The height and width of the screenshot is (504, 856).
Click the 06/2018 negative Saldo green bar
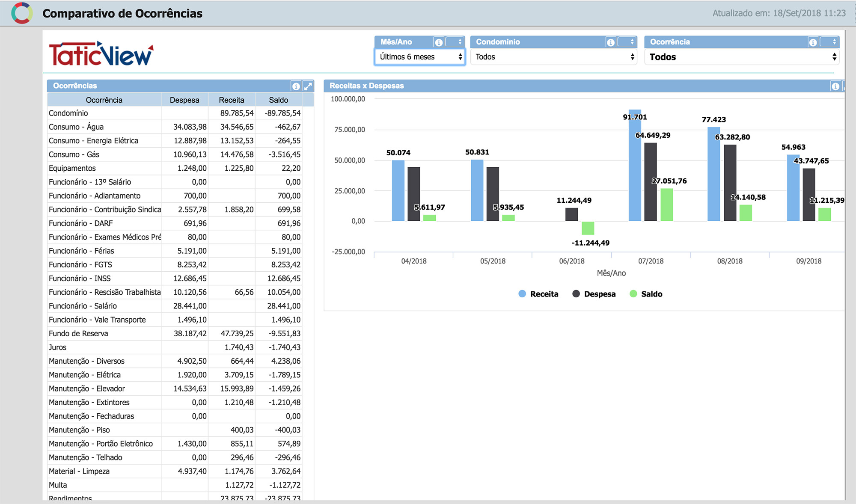(588, 228)
